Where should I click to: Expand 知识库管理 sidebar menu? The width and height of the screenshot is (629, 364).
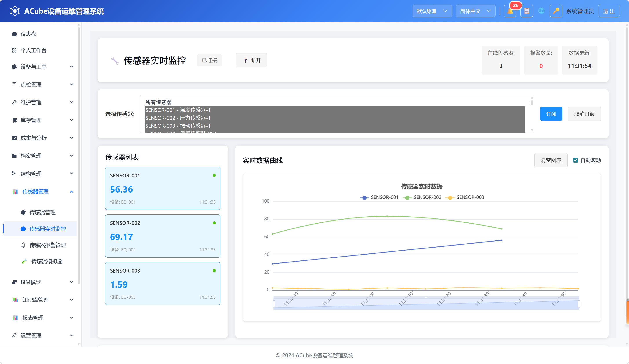pyautogui.click(x=40, y=300)
